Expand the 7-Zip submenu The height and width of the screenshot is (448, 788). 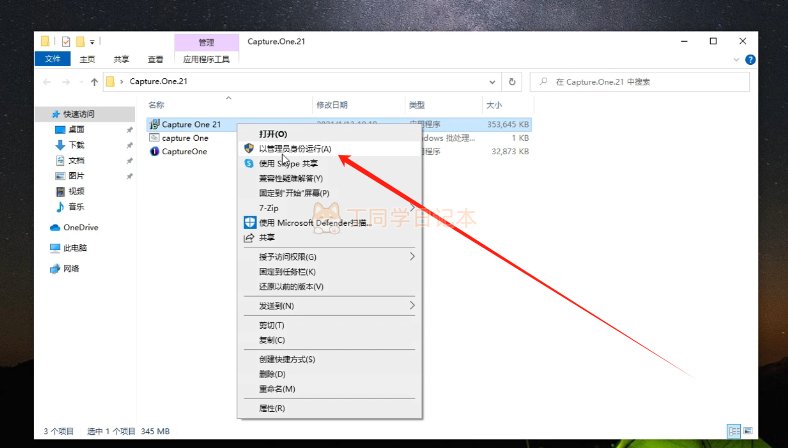coord(330,208)
